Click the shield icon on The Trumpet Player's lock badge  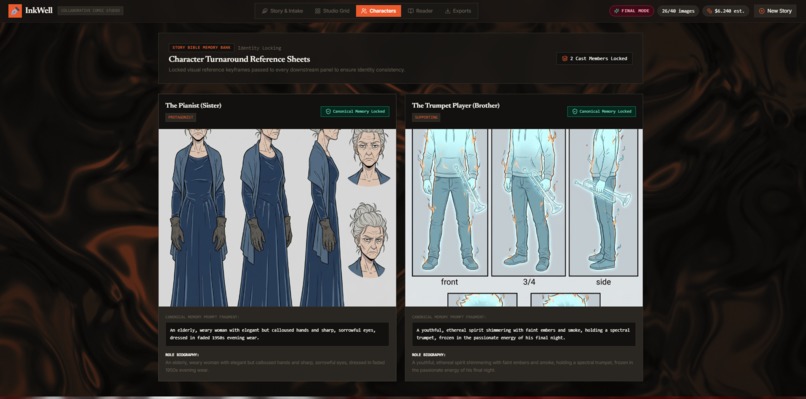point(575,112)
